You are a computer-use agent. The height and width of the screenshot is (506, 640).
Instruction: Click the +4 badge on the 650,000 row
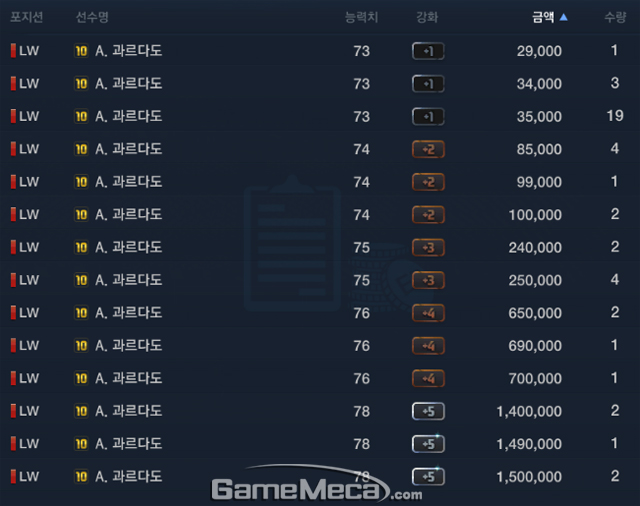coord(428,313)
